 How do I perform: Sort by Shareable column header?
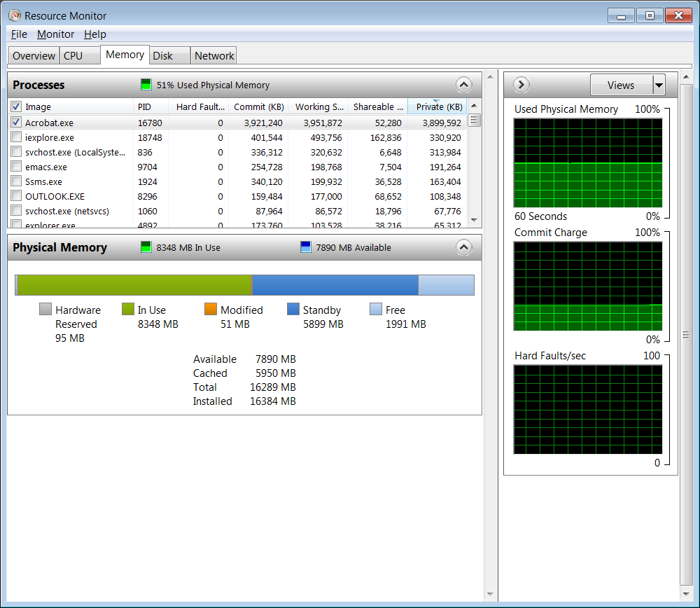pyautogui.click(x=378, y=106)
